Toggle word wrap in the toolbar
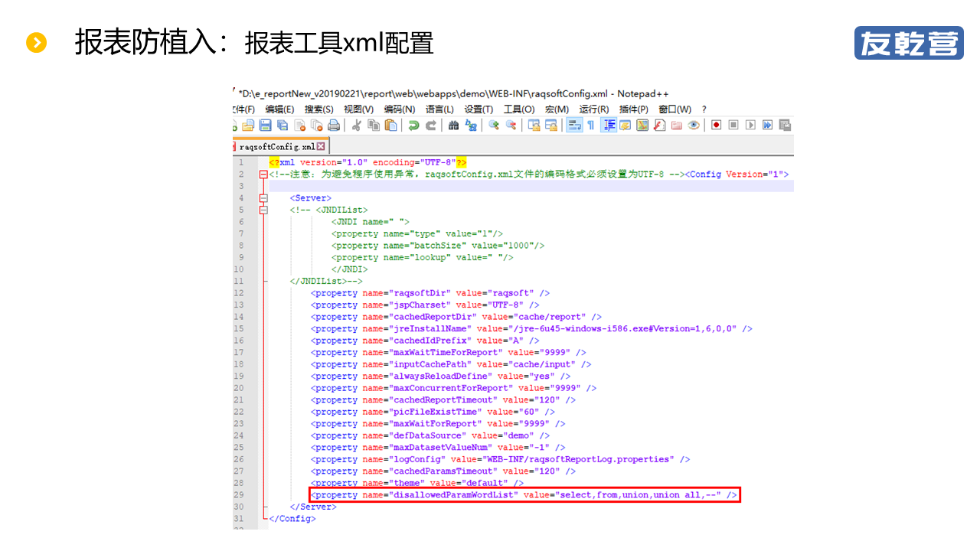The width and height of the screenshot is (980, 551). [574, 126]
